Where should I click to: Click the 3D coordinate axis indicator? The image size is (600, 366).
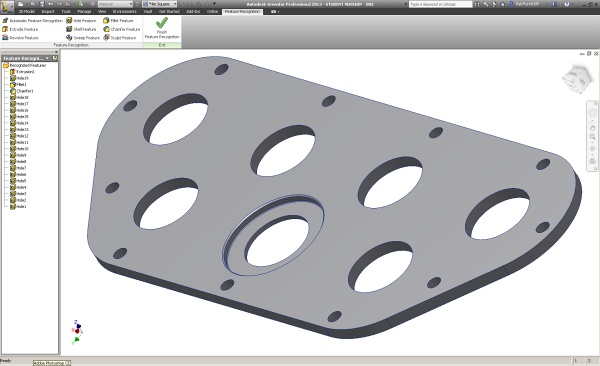click(x=76, y=332)
